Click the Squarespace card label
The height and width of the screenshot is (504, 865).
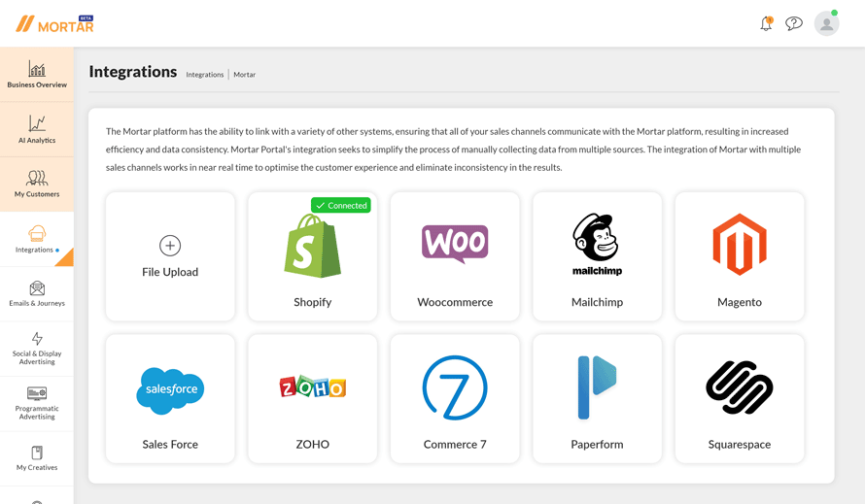point(740,445)
